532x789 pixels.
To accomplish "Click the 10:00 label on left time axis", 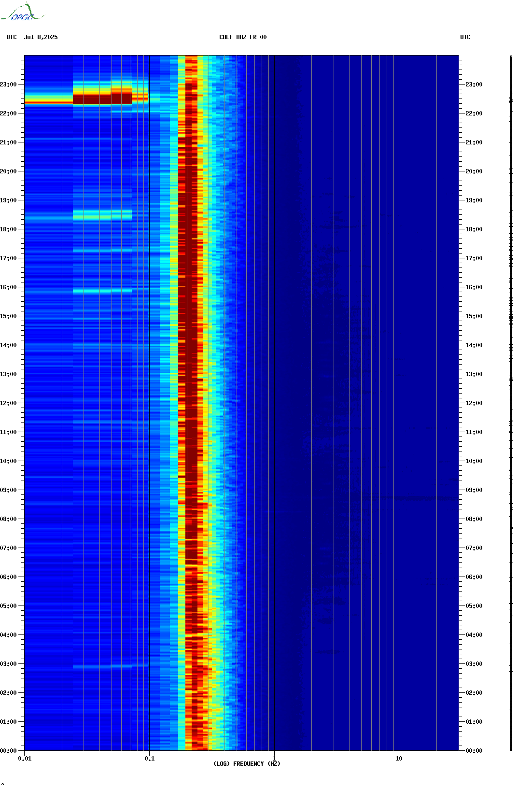I will coord(8,461).
